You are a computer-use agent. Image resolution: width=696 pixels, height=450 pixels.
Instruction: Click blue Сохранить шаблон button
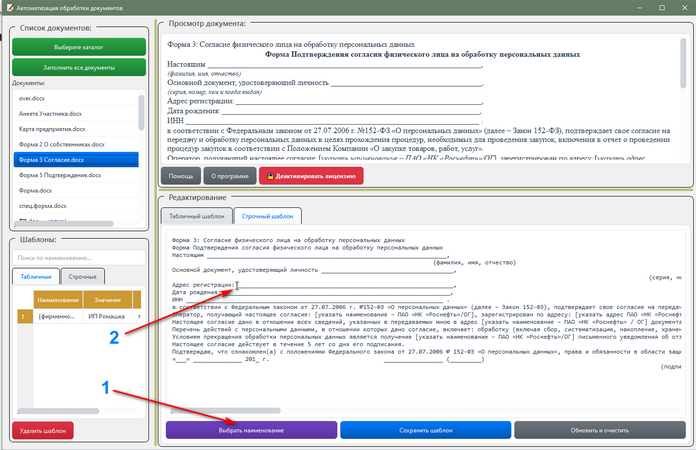click(426, 430)
